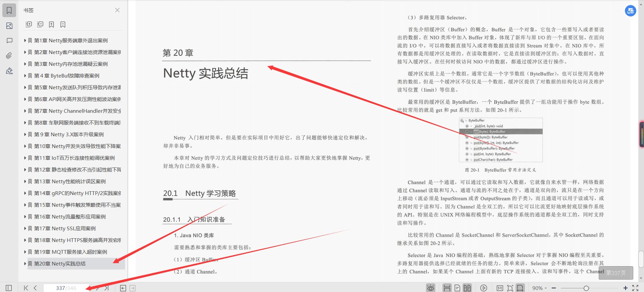Open the attachments paperclip panel icon

click(x=9, y=56)
